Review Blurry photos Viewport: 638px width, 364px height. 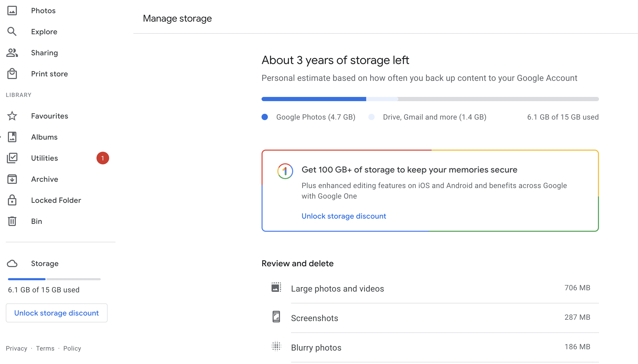pyautogui.click(x=430, y=347)
